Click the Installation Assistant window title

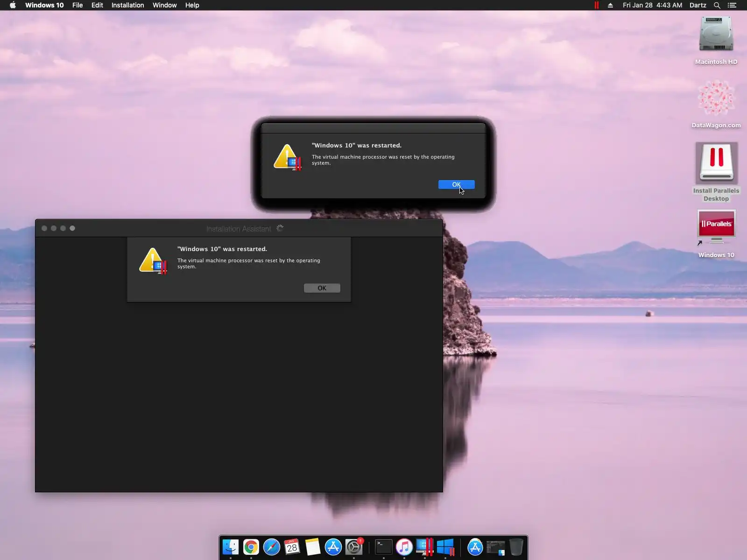[239, 229]
